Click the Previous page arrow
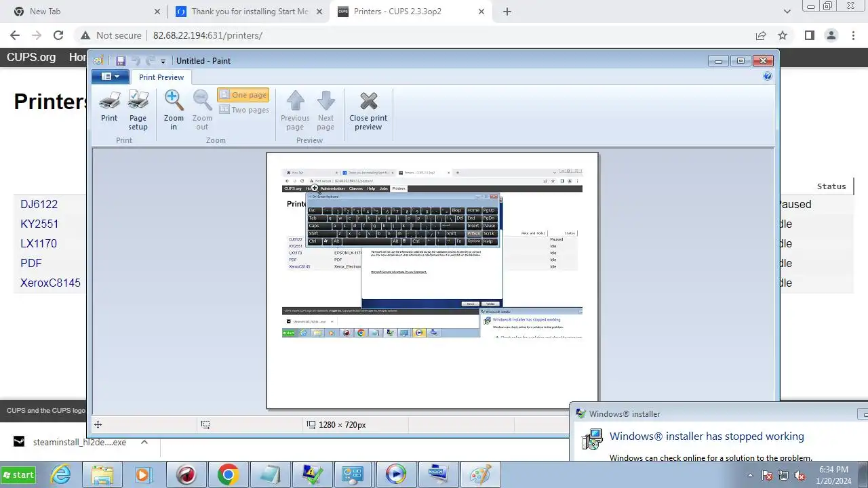This screenshot has width=868, height=488. (295, 110)
